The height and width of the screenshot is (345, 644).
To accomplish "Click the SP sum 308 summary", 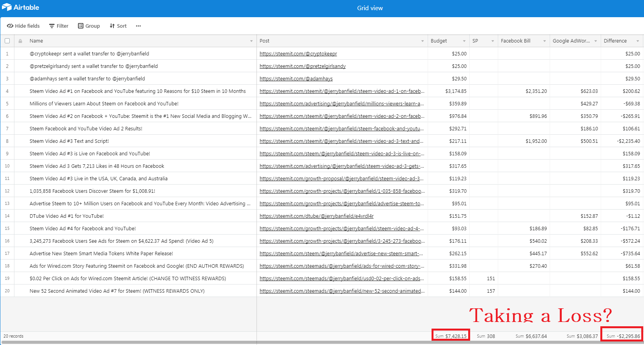I will (486, 336).
